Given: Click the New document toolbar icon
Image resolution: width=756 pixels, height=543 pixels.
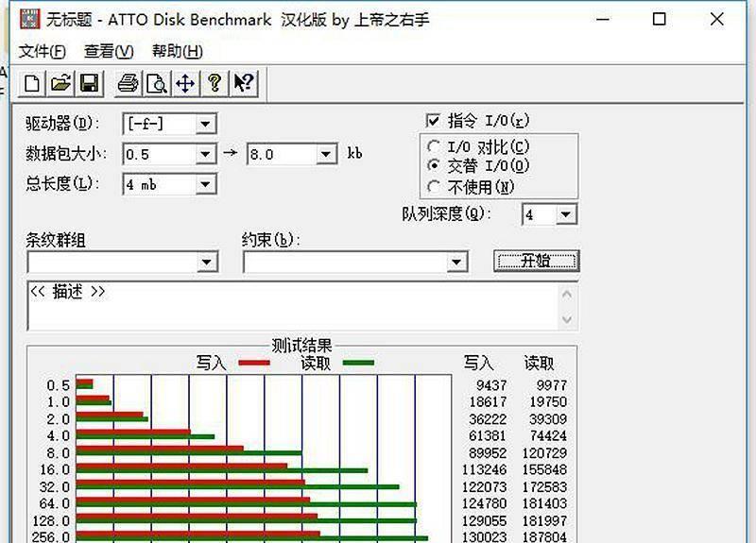Looking at the screenshot, I should tap(32, 83).
